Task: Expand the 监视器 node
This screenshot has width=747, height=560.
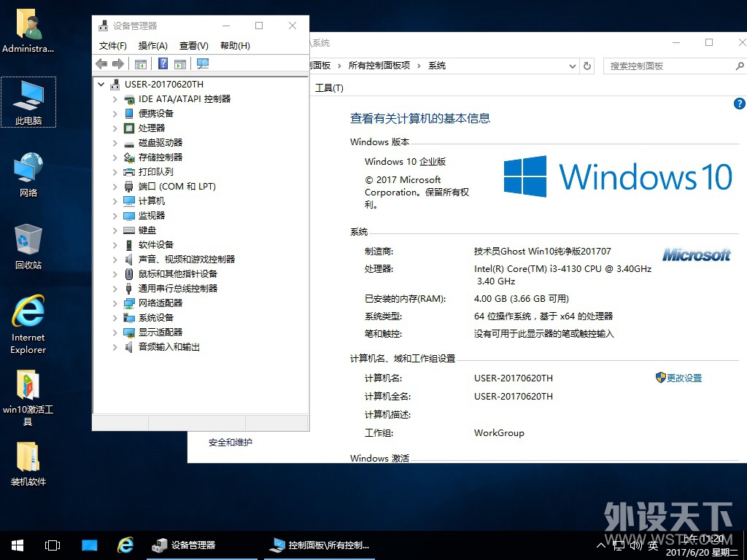Action: (x=115, y=216)
